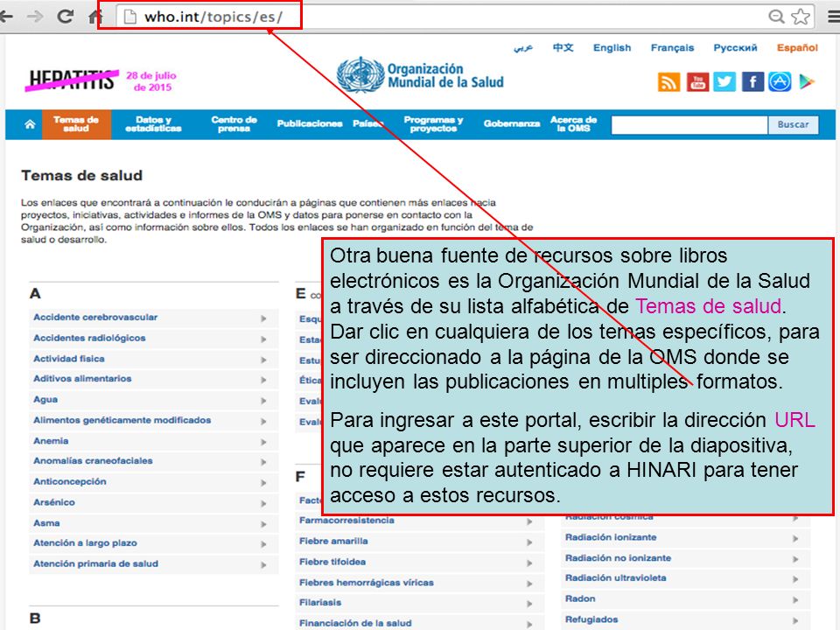
Task: Switch language to English
Action: (x=612, y=47)
